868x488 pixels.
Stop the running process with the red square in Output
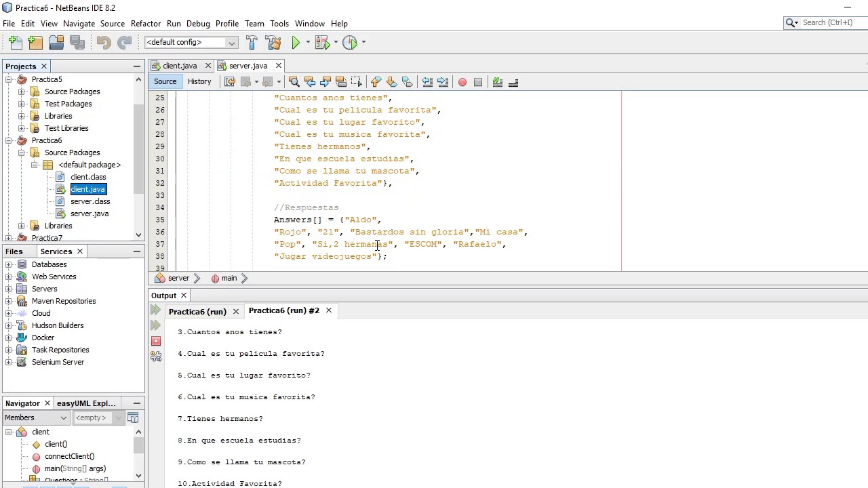pyautogui.click(x=156, y=341)
